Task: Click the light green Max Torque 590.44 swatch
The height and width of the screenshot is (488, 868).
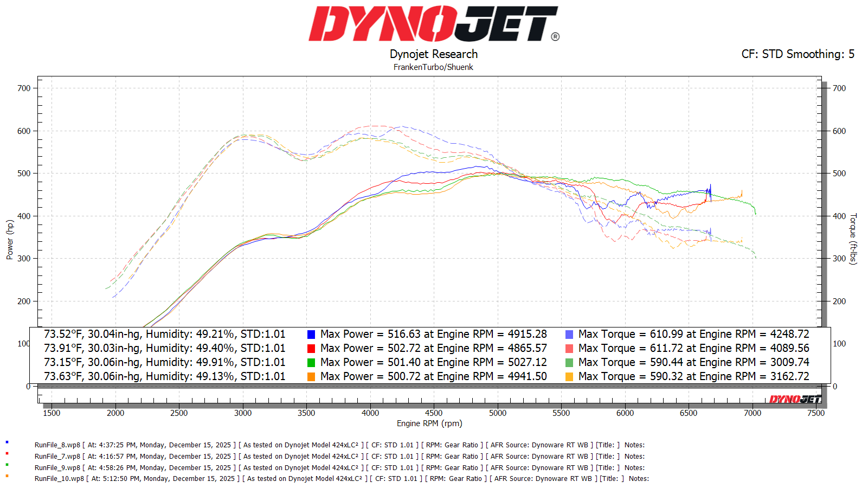Action: click(569, 363)
